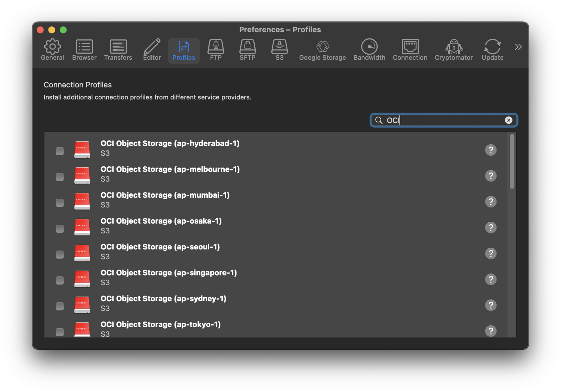The width and height of the screenshot is (561, 392).
Task: Switch to the S3 preferences tab
Action: tap(279, 50)
